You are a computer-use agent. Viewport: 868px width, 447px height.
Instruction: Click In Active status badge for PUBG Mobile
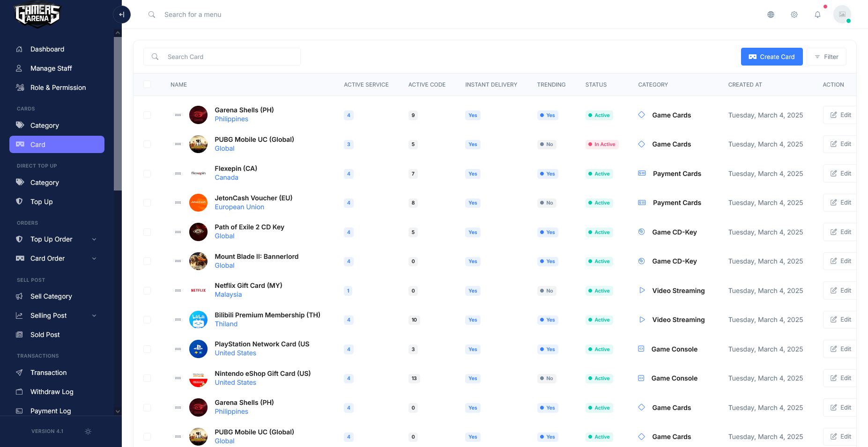click(602, 144)
